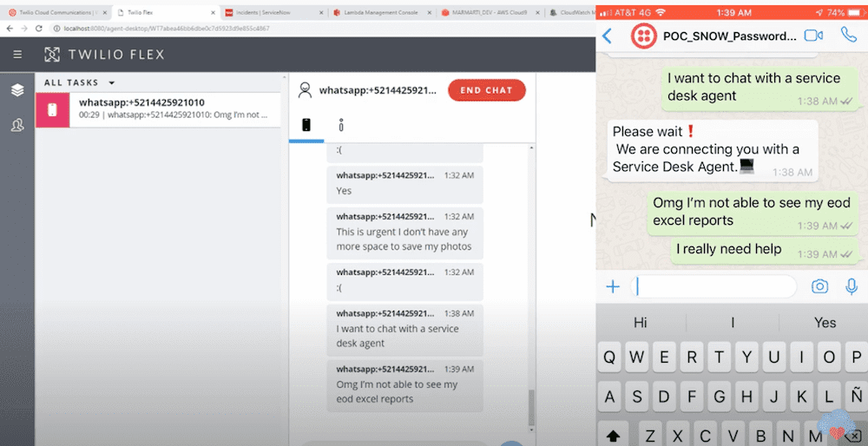This screenshot has width=868, height=446.
Task: Close the Incidents ServiceNow browser tab
Action: (321, 12)
